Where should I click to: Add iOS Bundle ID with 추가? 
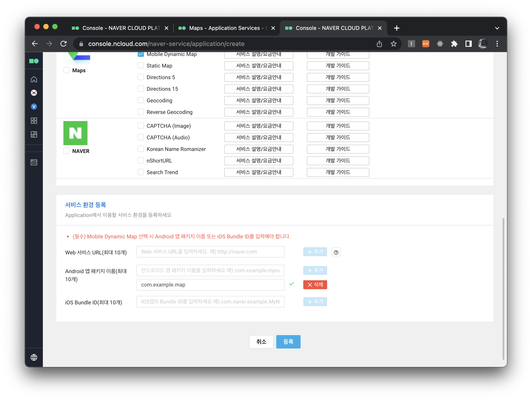click(315, 302)
